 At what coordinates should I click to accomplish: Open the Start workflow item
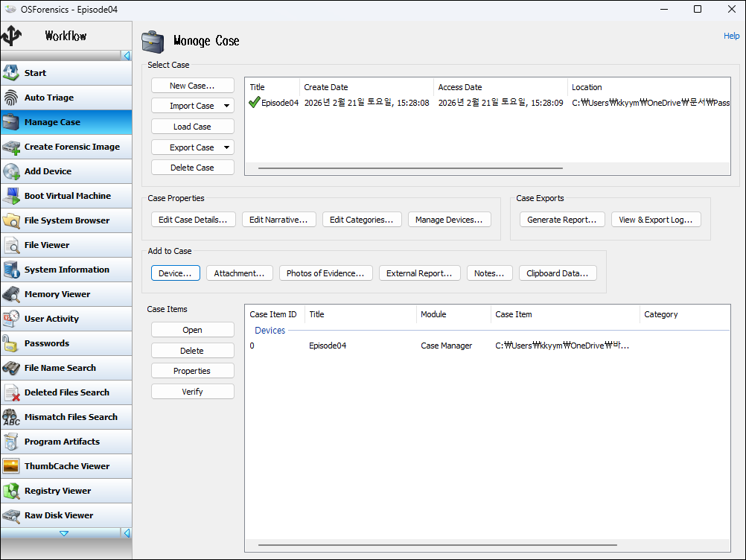[x=66, y=73]
